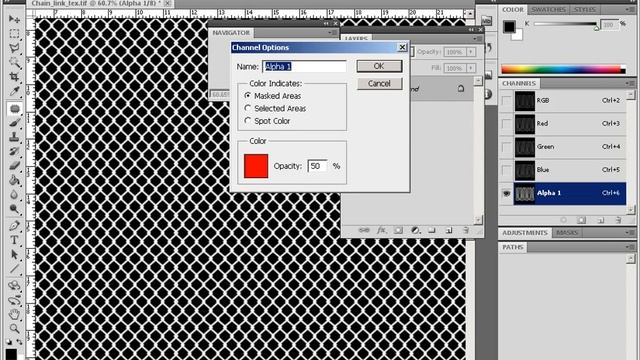The image size is (640, 360).
Task: Open the Layers Fill dropdown arrow
Action: pyautogui.click(x=471, y=68)
